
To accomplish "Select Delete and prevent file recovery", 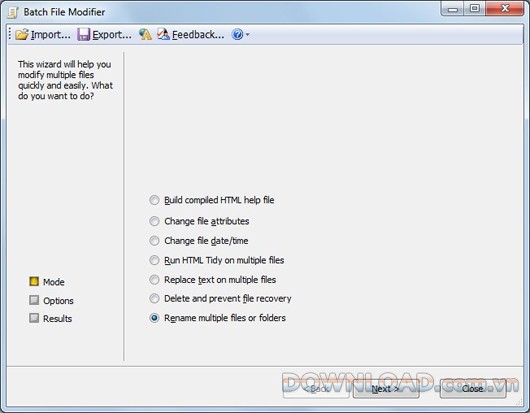I will click(x=154, y=298).
